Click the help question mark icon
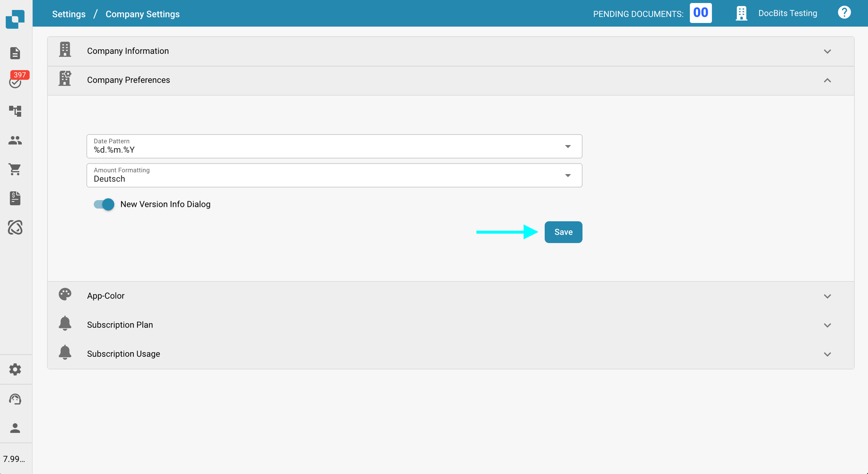868x474 pixels. click(844, 13)
